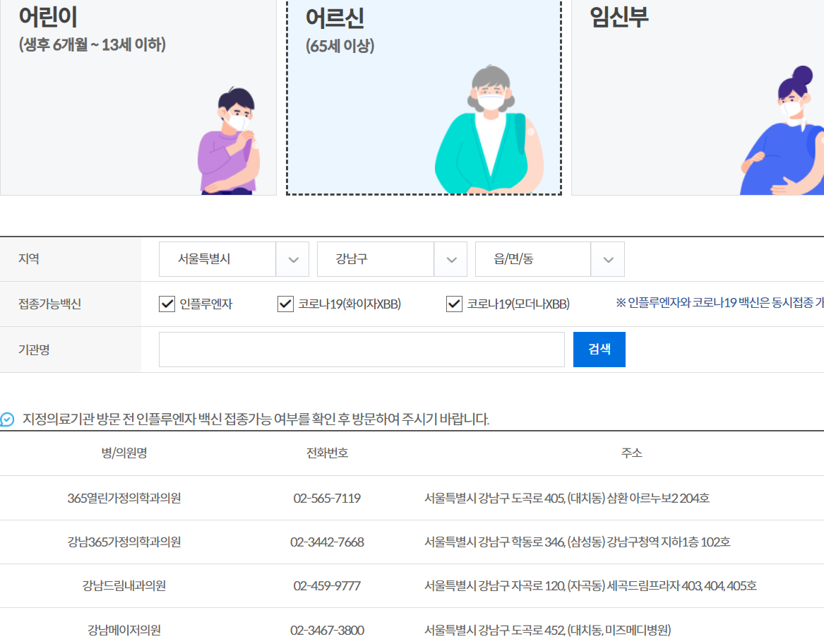Screen dimensions: 824x644
Task: Click the phone number 02-565-7119
Action: click(x=328, y=498)
